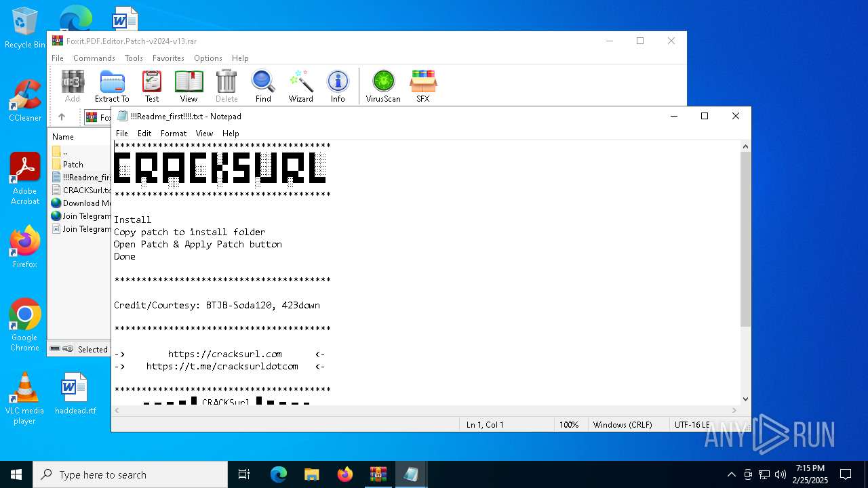Click the volume speaker tray icon

[x=780, y=474]
